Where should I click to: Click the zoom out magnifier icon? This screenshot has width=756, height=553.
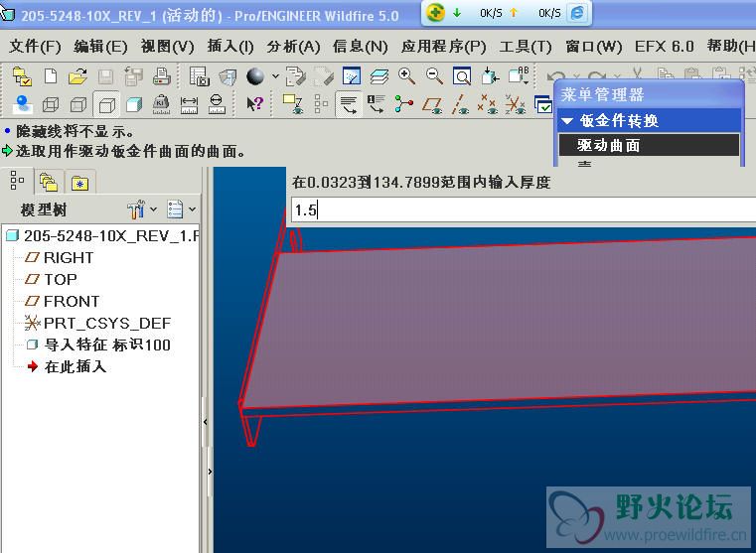pos(434,76)
